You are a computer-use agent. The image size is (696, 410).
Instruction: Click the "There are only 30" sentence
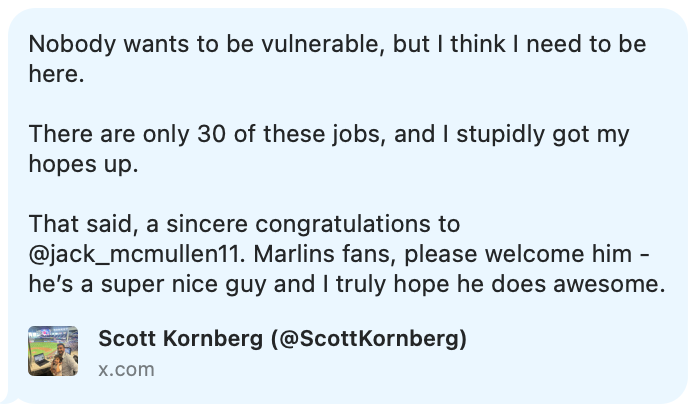pyautogui.click(x=336, y=134)
